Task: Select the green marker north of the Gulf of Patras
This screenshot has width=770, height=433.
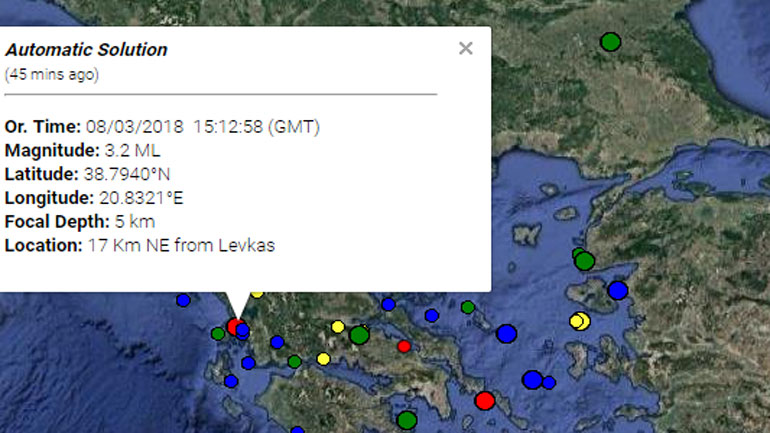Action: 295,362
